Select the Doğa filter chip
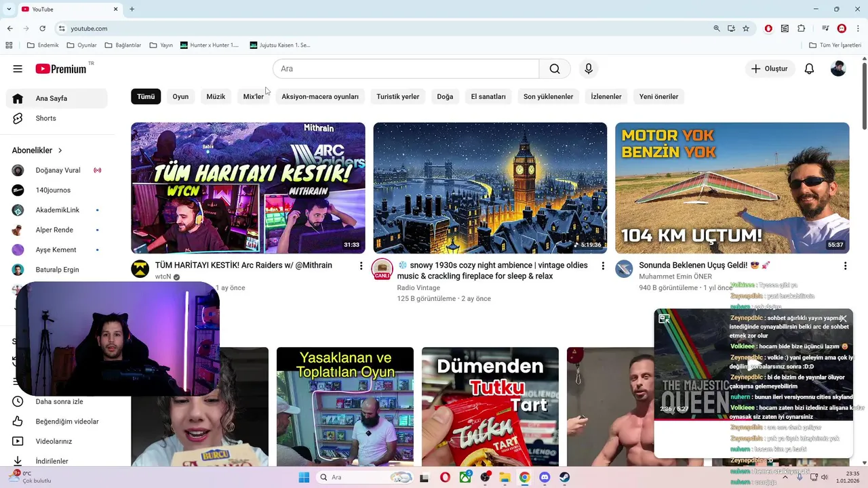Image resolution: width=868 pixels, height=488 pixels. [x=445, y=96]
